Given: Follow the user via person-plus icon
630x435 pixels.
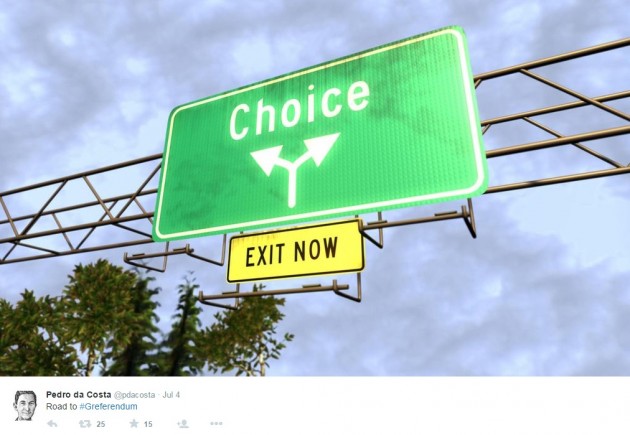Looking at the screenshot, I should pos(183,423).
